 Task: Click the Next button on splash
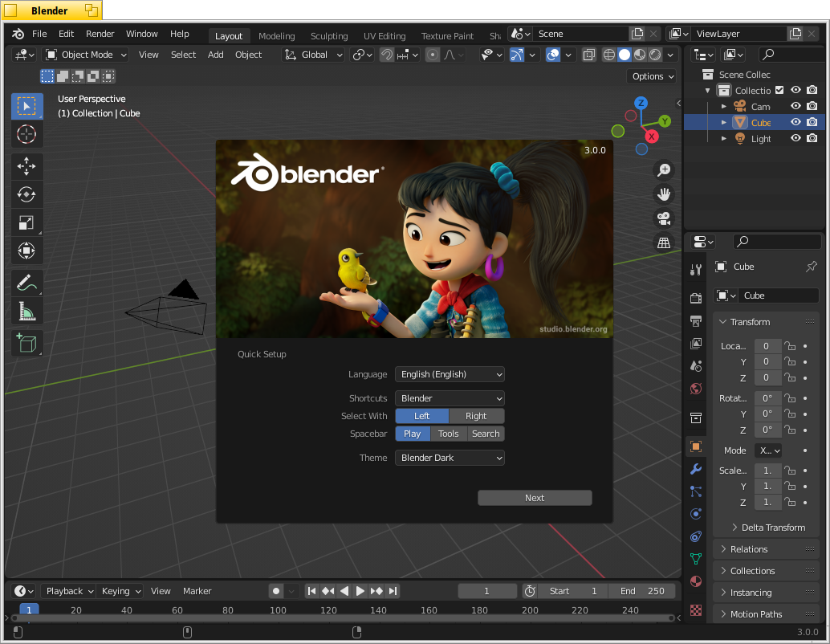click(x=535, y=498)
